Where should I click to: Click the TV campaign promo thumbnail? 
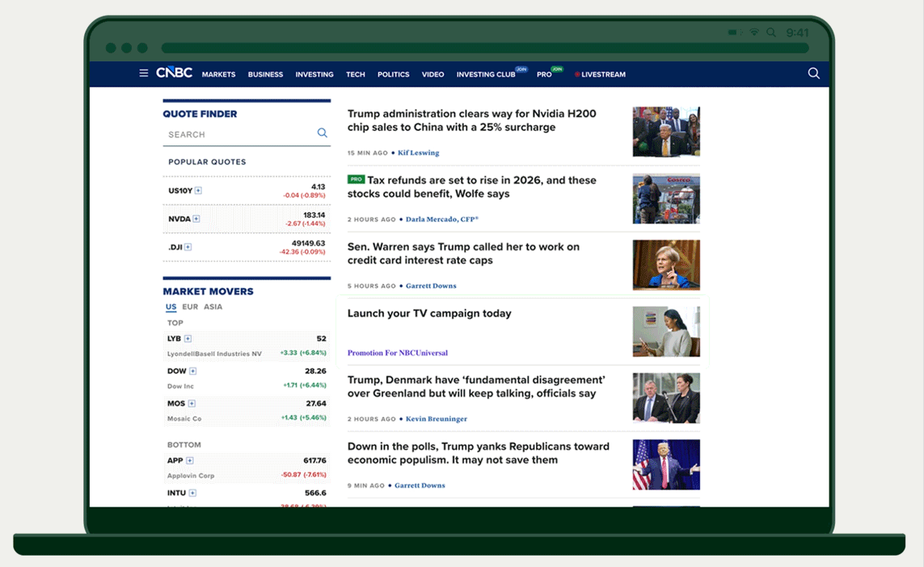pos(666,331)
